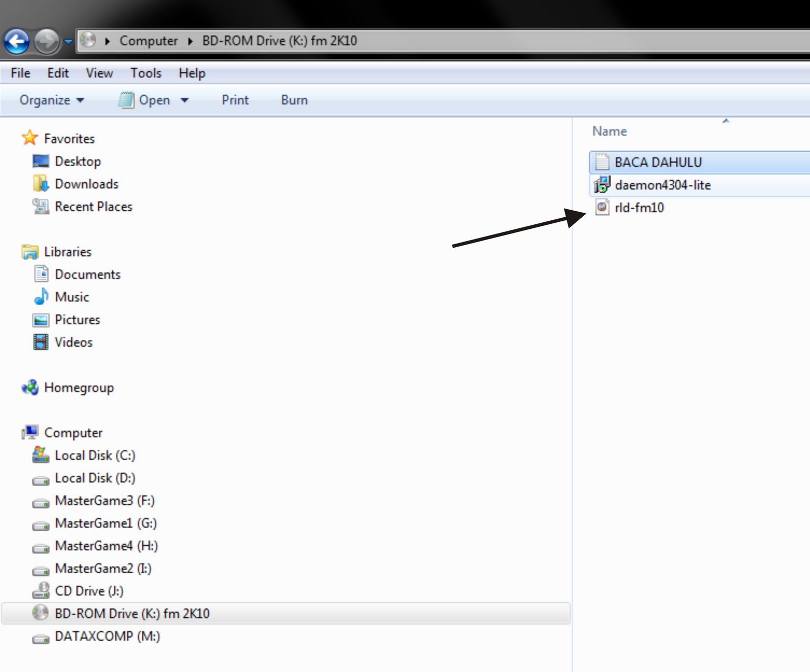
Task: Select the Libraries label in sidebar
Action: 68,252
